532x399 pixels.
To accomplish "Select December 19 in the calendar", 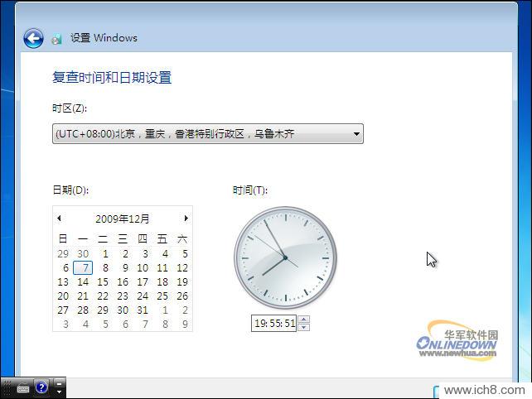I will coord(182,282).
